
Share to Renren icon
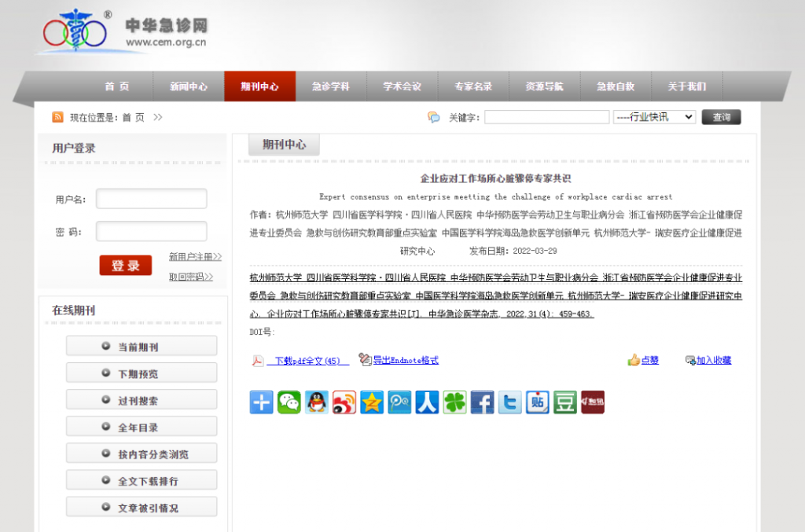click(427, 402)
